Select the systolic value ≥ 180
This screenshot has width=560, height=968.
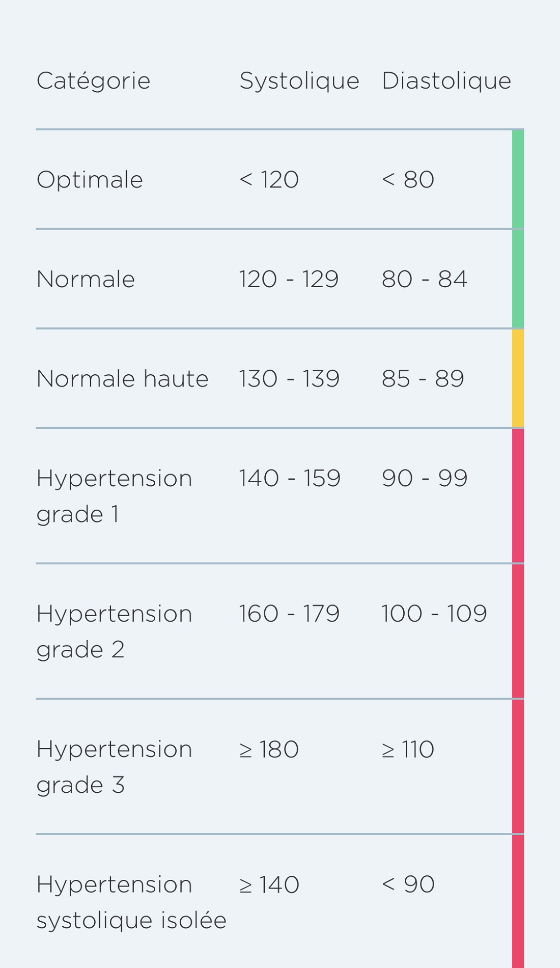coord(269,750)
